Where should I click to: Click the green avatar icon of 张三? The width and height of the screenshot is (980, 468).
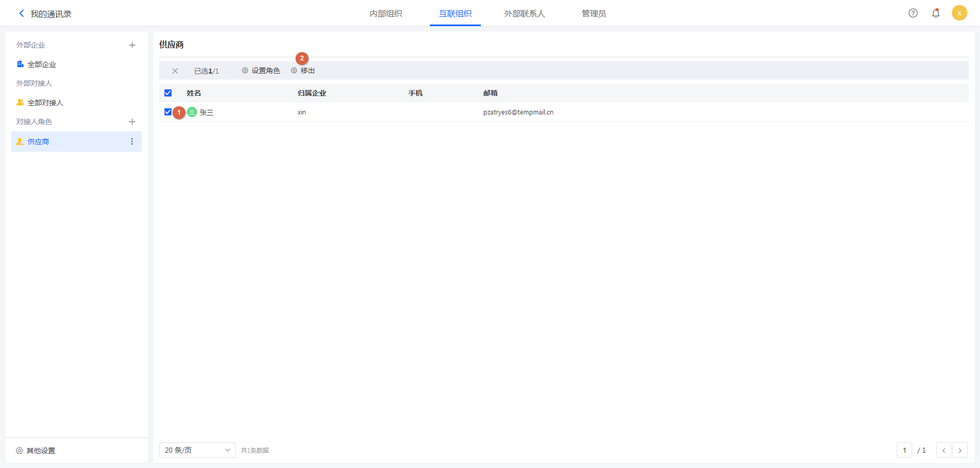point(192,112)
